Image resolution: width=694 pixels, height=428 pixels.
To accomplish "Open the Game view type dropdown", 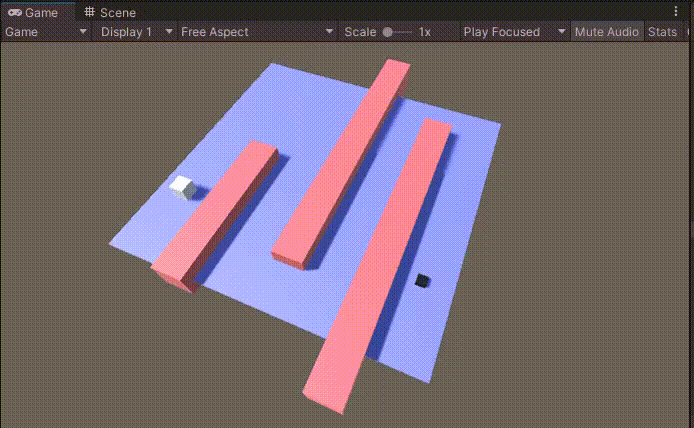I will 46,32.
